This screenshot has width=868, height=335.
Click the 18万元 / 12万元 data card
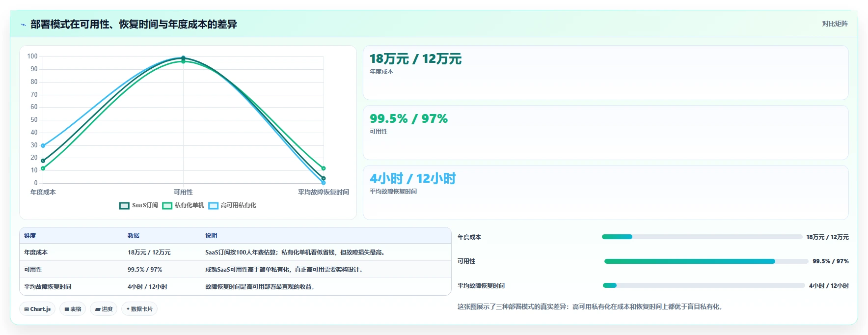click(x=606, y=73)
